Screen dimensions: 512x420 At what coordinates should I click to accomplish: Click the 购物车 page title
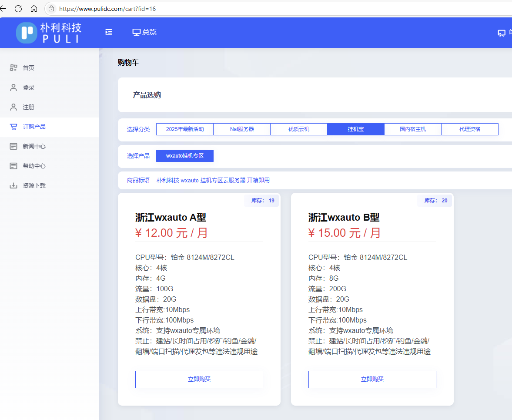click(128, 62)
